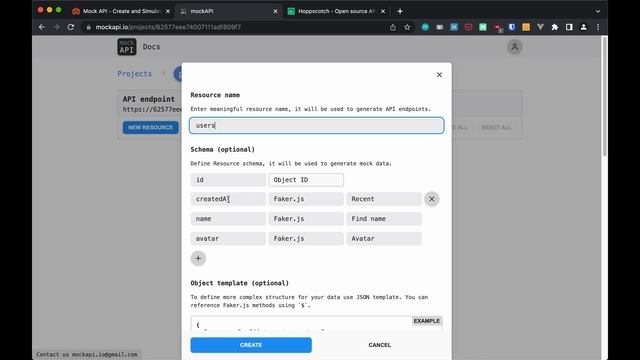Go to the Projects breadcrumb link
Image resolution: width=640 pixels, height=360 pixels.
click(134, 74)
